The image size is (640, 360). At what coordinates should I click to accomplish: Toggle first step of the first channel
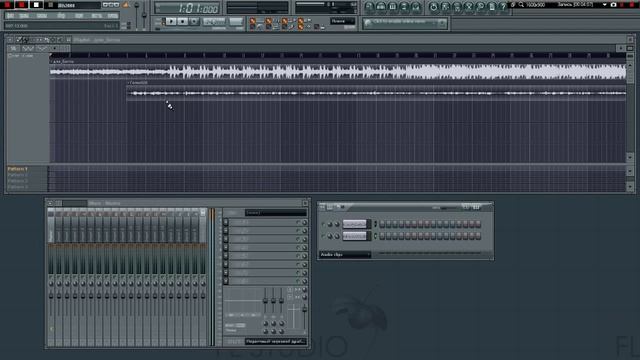(382, 224)
